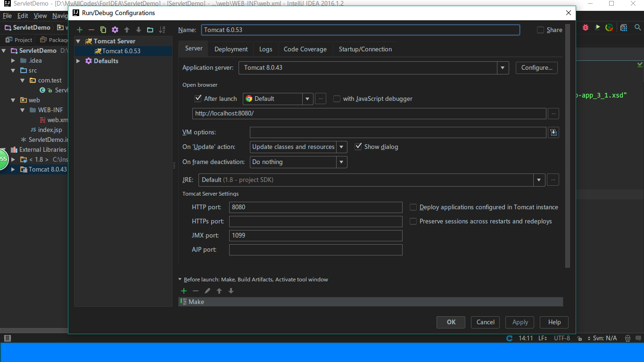
Task: Open the Edit menu
Action: coord(23,16)
